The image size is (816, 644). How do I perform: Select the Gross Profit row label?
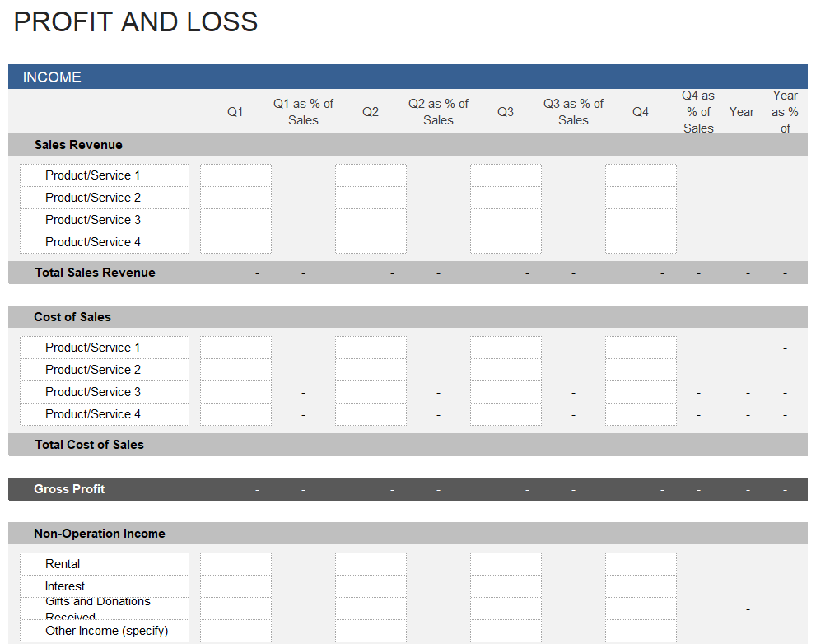tap(69, 489)
